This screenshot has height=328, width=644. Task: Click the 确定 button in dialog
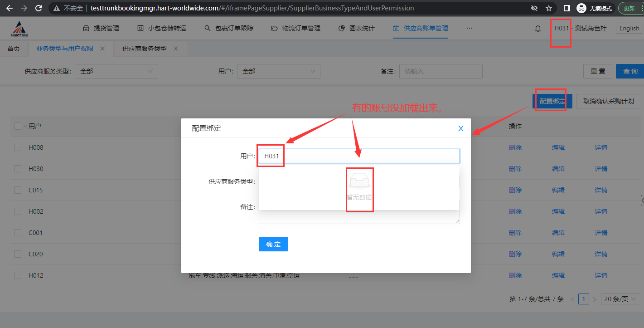(273, 244)
